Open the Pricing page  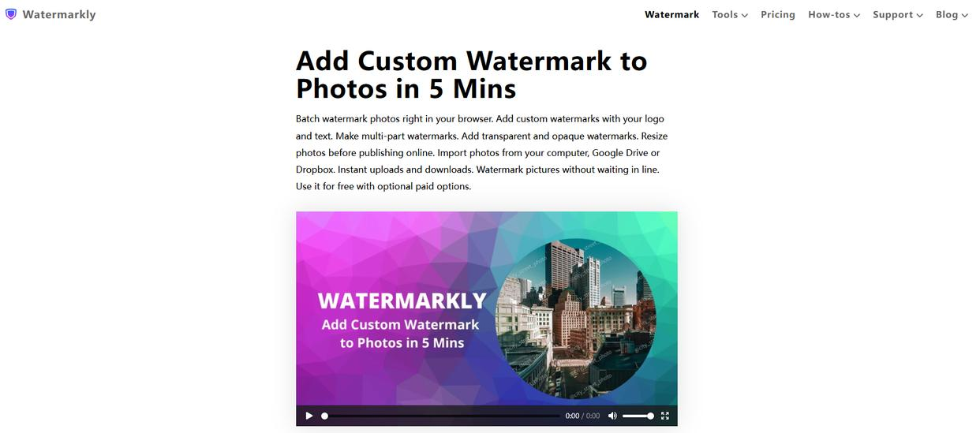point(778,14)
